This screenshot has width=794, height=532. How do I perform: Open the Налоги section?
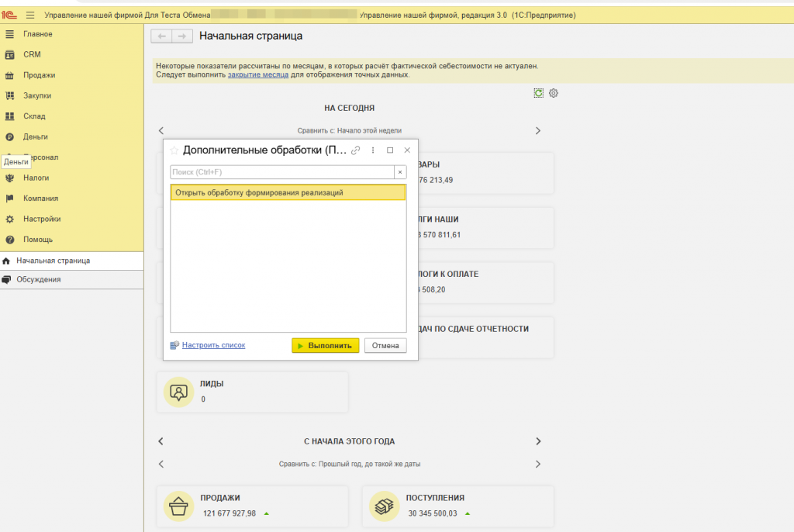pyautogui.click(x=36, y=178)
